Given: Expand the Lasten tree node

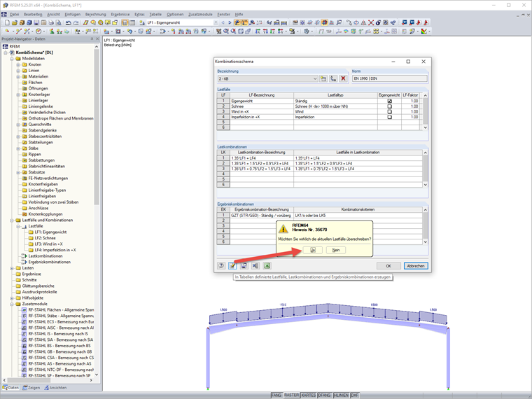Looking at the screenshot, I should 12,268.
